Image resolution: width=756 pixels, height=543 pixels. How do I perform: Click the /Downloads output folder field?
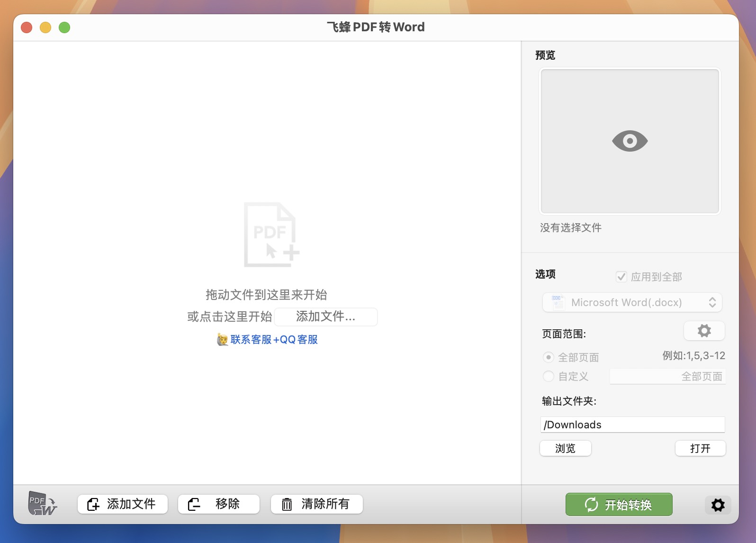(632, 425)
